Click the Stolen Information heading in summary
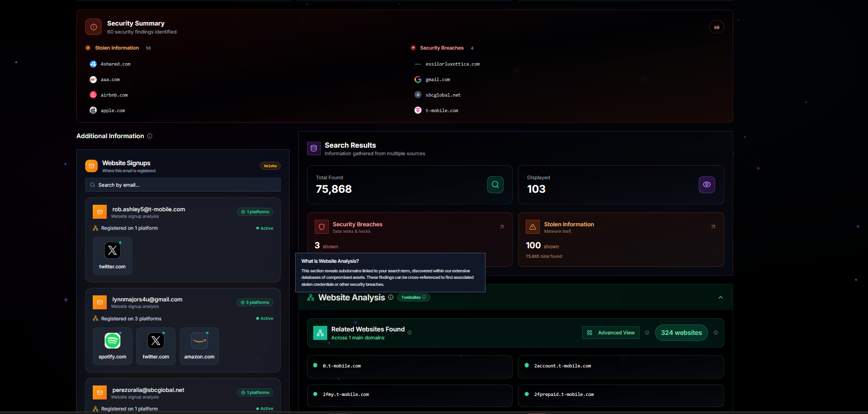Image resolution: width=868 pixels, height=414 pixels. point(117,48)
